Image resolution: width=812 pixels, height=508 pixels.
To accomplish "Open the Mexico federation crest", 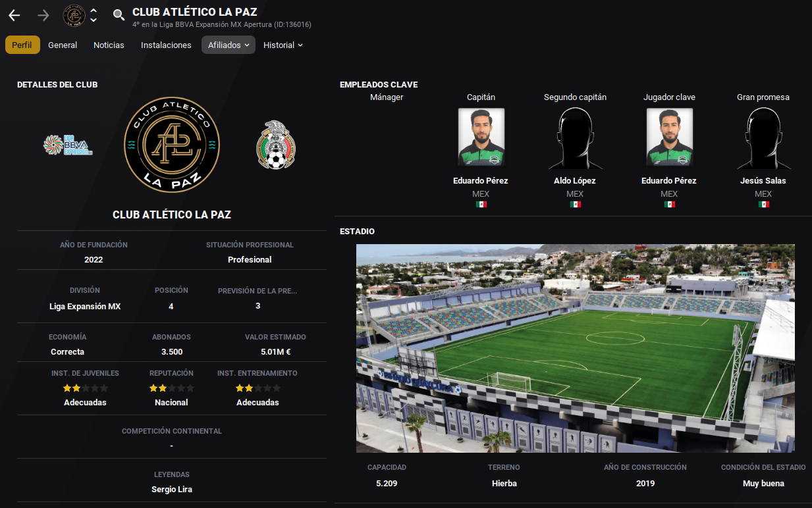I will pyautogui.click(x=276, y=145).
